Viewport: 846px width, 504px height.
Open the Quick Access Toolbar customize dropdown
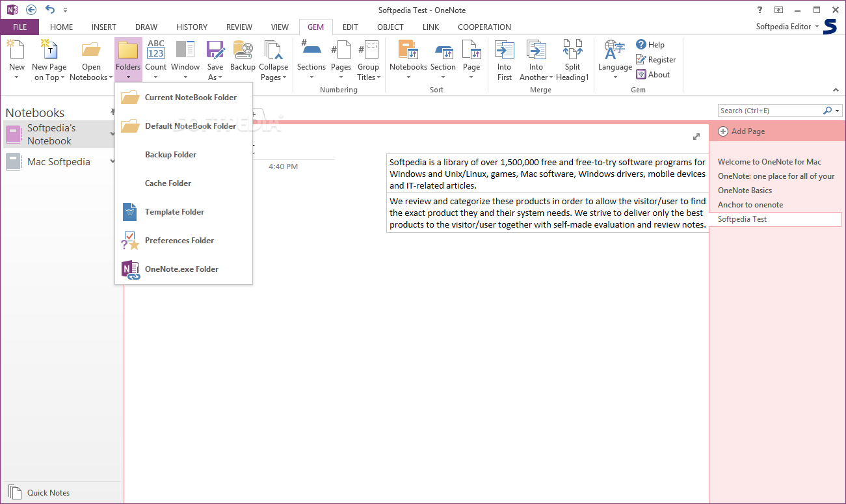point(66,10)
